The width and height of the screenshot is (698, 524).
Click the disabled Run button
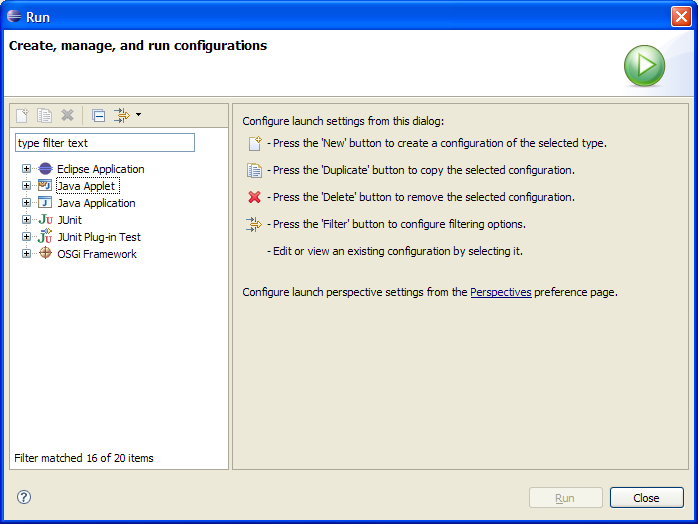click(x=565, y=498)
